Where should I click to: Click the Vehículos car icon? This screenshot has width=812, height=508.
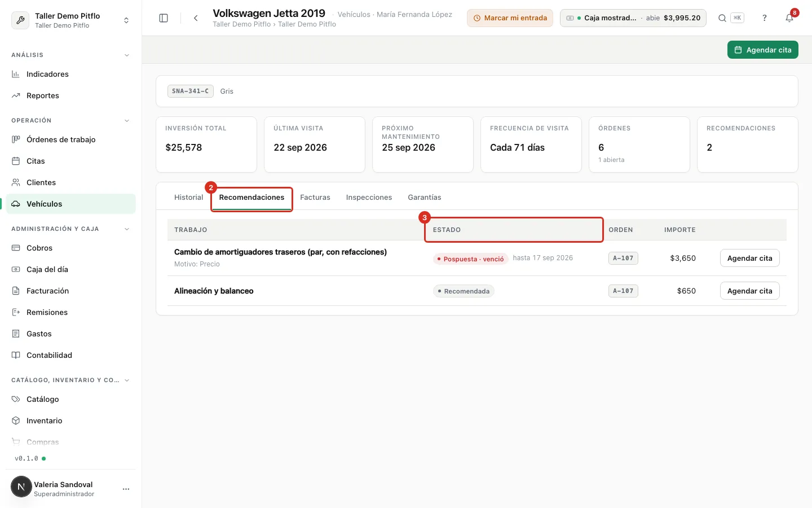tap(16, 204)
